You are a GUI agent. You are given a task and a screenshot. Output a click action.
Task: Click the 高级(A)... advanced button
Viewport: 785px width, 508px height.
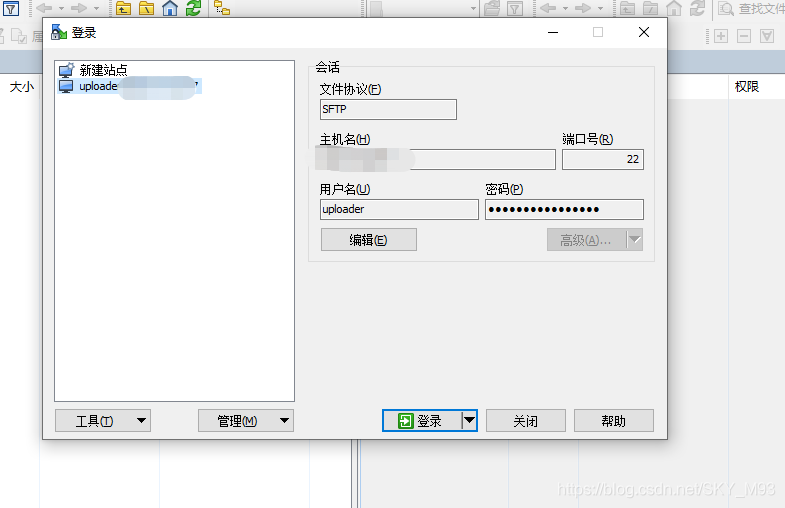coord(587,240)
